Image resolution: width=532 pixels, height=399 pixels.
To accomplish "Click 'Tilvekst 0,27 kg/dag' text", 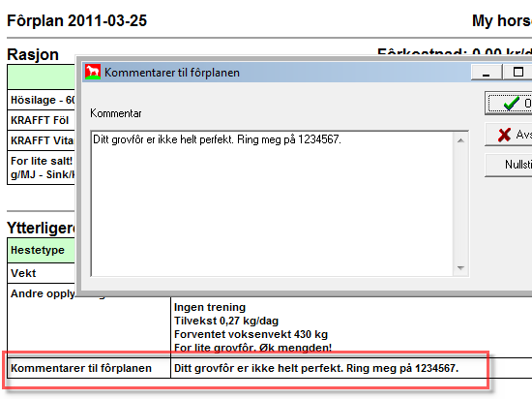I will 226,321.
